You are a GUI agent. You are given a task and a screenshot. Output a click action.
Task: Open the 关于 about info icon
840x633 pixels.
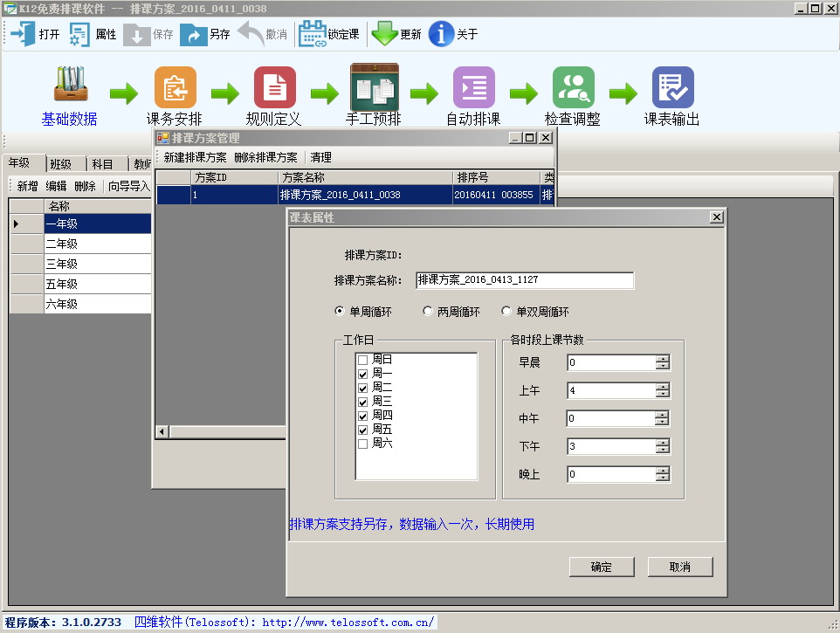coord(441,34)
